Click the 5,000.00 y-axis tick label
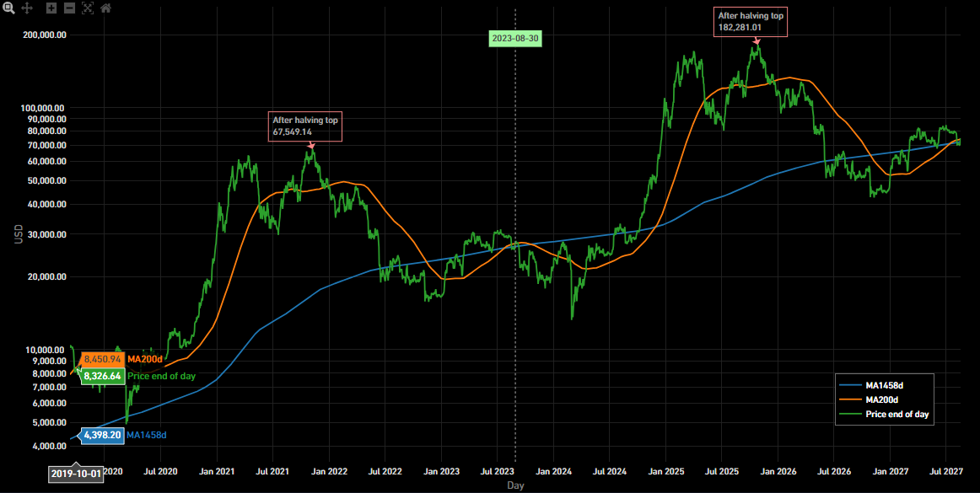 pos(49,422)
